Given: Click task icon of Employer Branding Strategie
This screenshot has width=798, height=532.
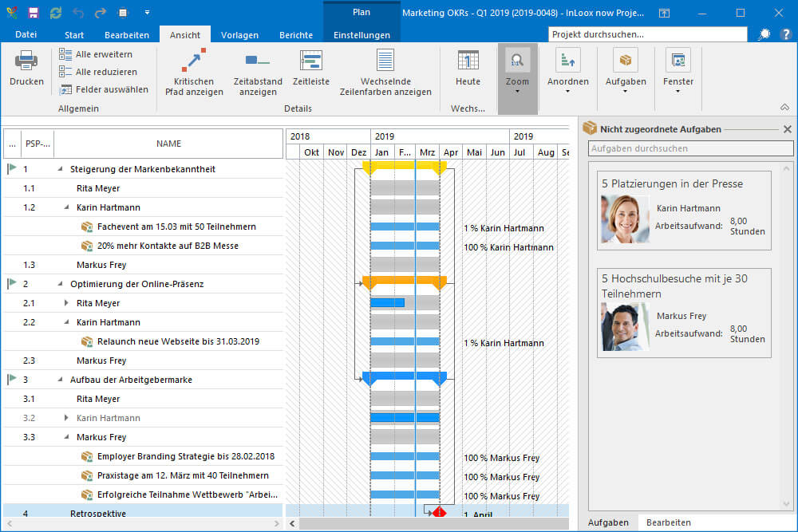Looking at the screenshot, I should coord(87,457).
